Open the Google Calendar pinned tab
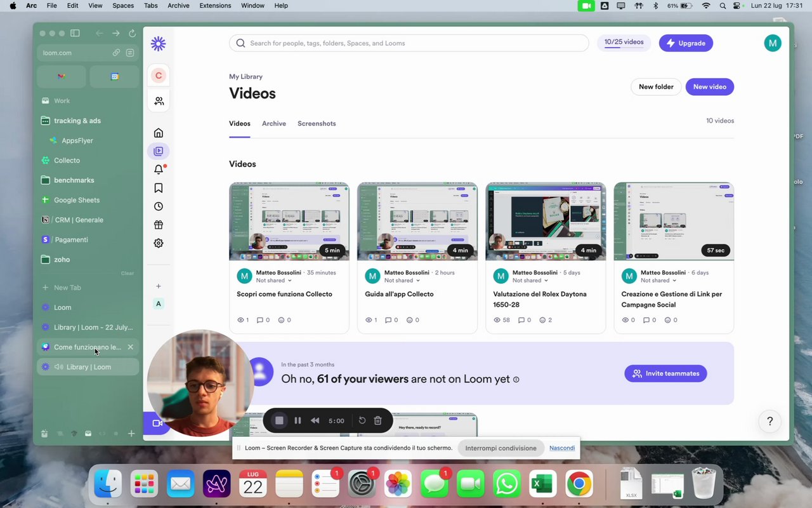 (114, 76)
